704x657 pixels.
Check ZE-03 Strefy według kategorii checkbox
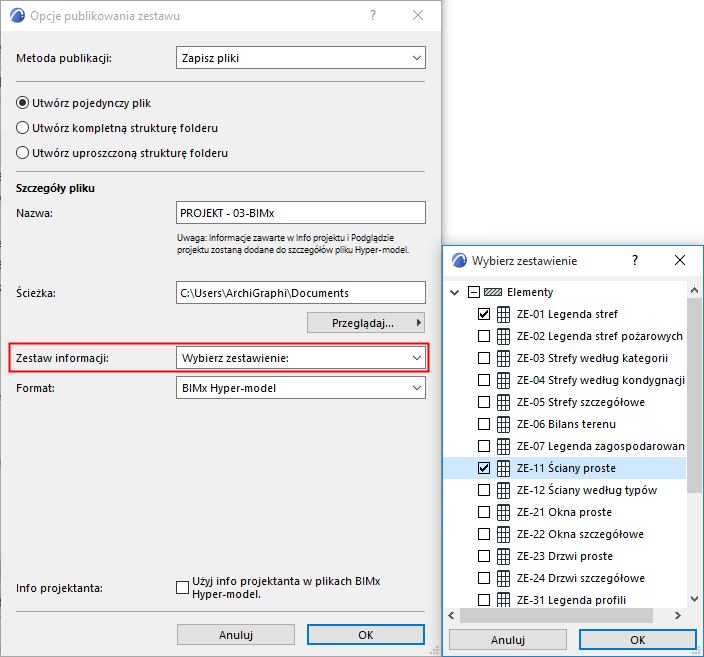[x=484, y=358]
